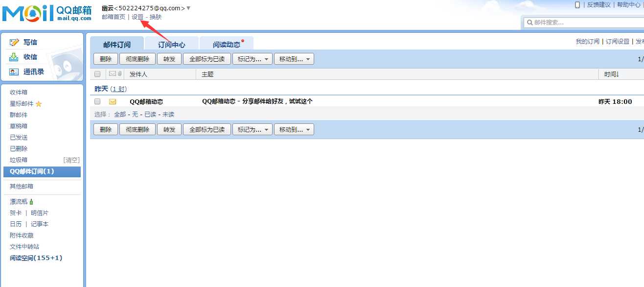644x287 pixels.
Task: Open 附件收藏 in sidebar
Action: [x=22, y=236]
